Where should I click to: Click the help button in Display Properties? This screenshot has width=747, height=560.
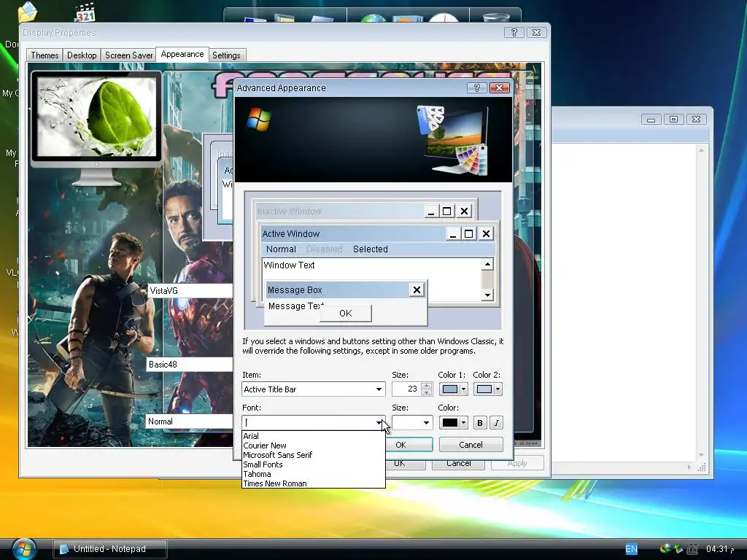[x=514, y=32]
